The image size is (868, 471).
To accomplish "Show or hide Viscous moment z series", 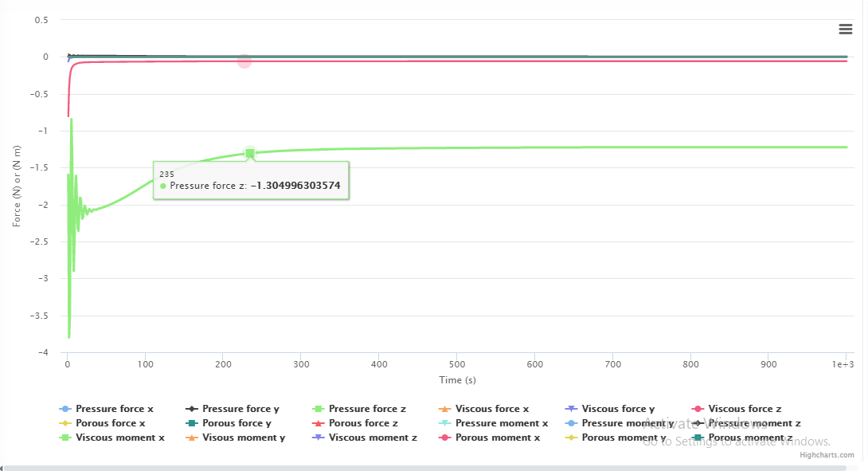I will click(x=372, y=438).
